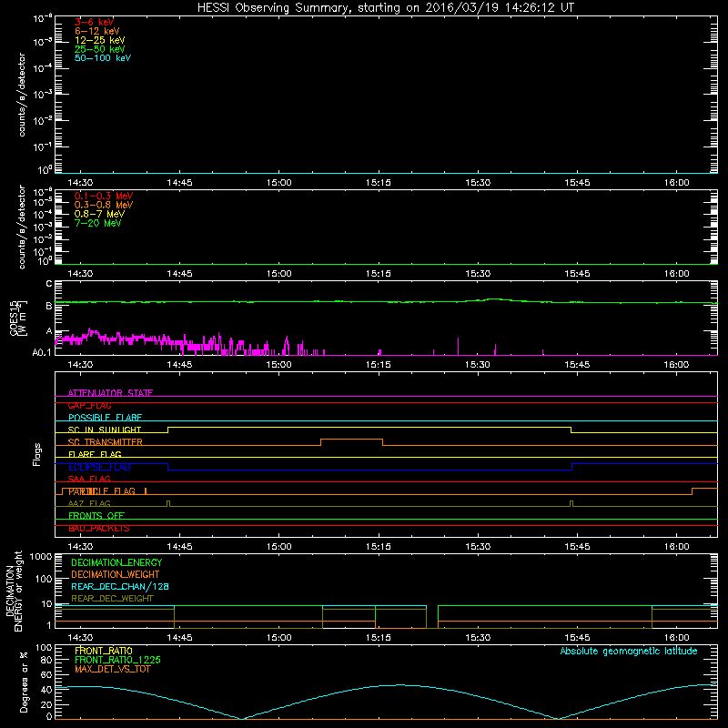Click the GAP_FLAG label
The width and height of the screenshot is (728, 728).
pos(89,405)
